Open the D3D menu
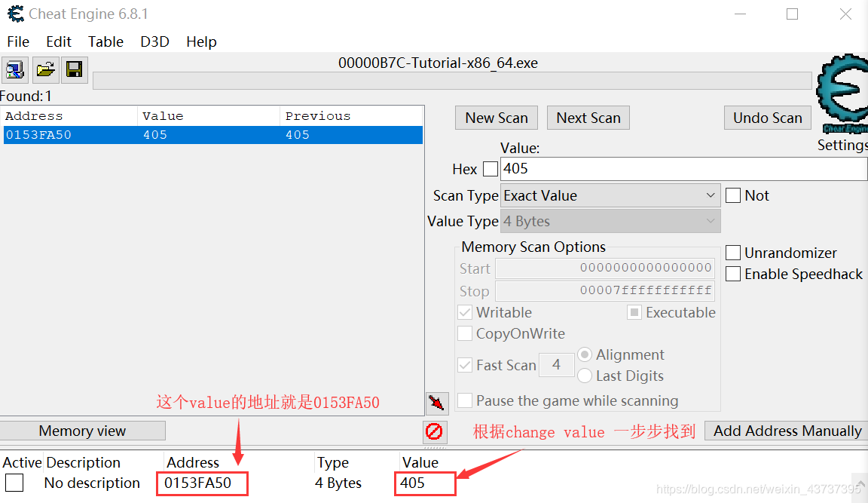The height and width of the screenshot is (503, 868). 154,41
